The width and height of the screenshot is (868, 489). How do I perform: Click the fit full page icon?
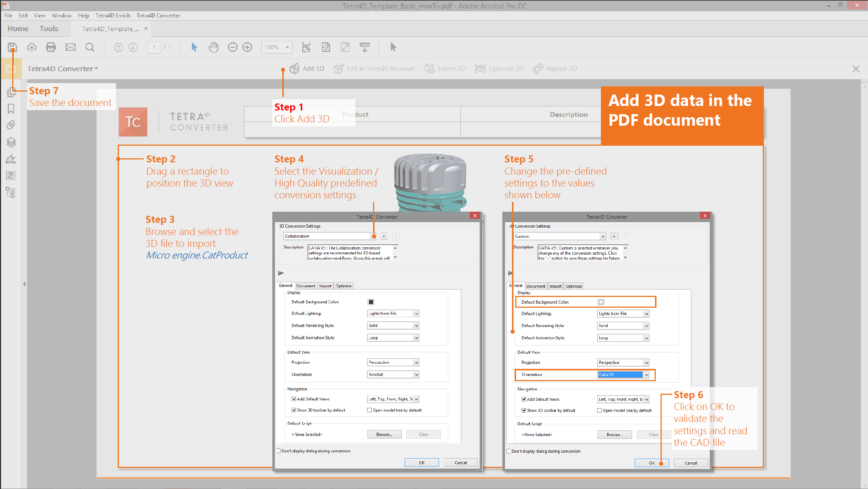coord(326,47)
